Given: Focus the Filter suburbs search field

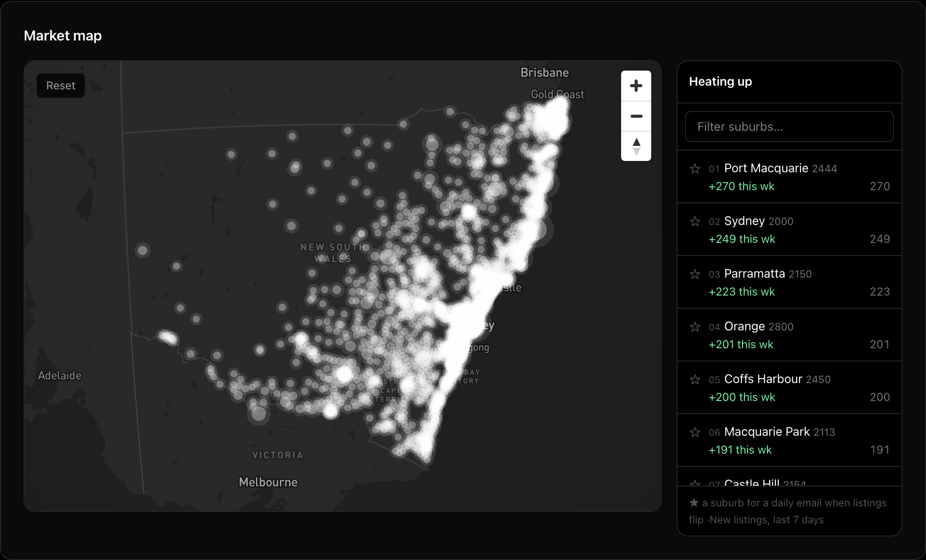Looking at the screenshot, I should point(789,127).
